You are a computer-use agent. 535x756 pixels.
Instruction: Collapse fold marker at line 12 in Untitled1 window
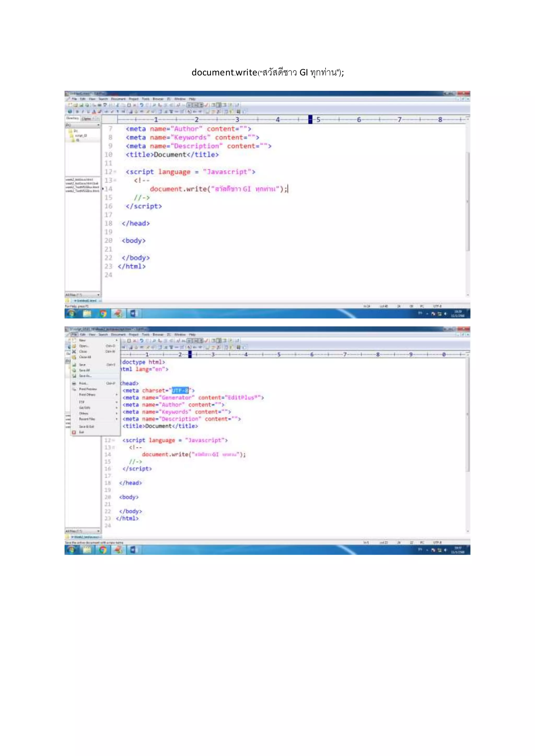point(115,172)
